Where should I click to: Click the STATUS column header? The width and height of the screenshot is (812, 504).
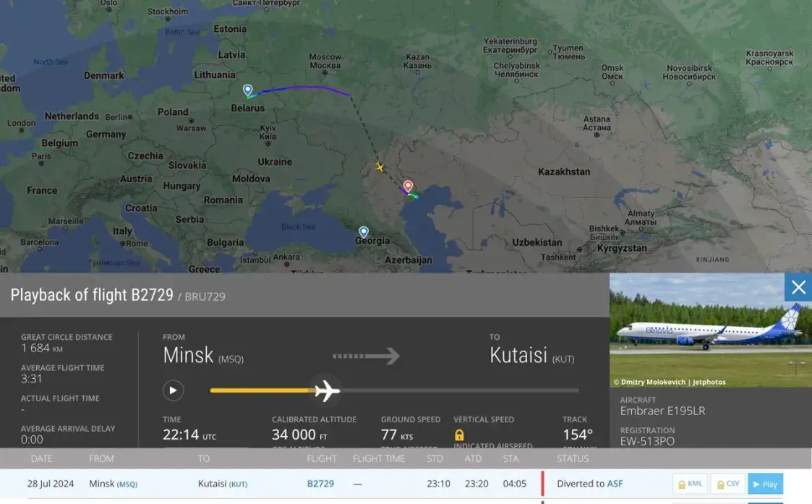click(x=572, y=458)
